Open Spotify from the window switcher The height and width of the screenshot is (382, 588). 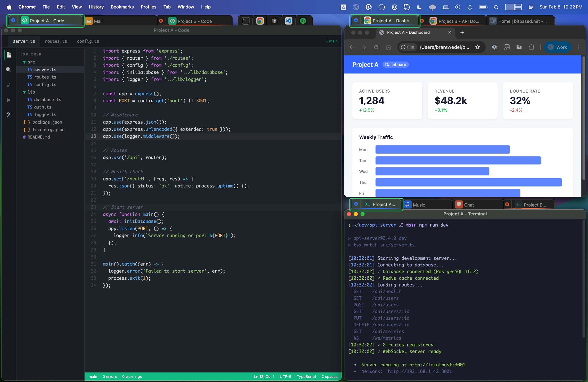[304, 20]
